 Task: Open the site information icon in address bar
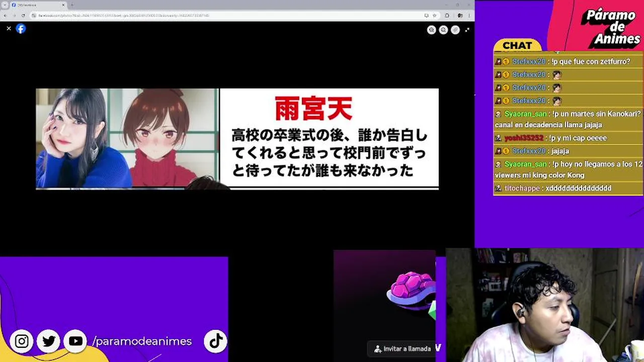coord(34,16)
